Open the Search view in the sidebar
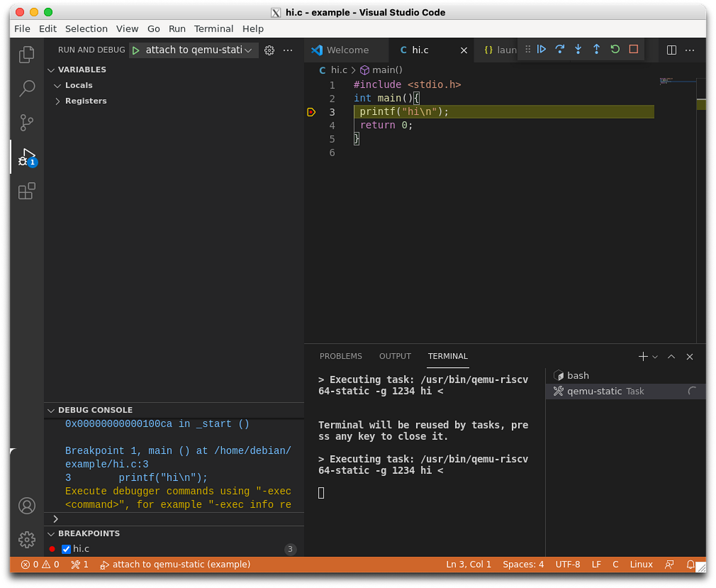The image size is (716, 588). pos(27,88)
